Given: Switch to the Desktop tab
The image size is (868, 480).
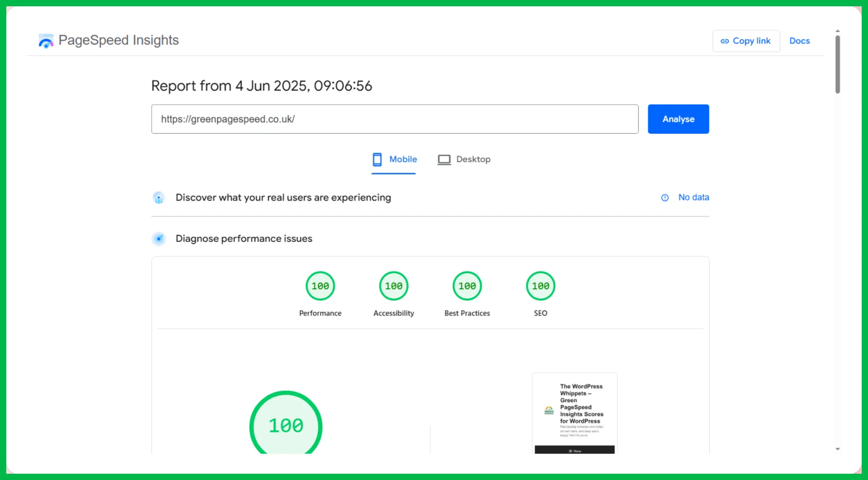Looking at the screenshot, I should coord(473,159).
